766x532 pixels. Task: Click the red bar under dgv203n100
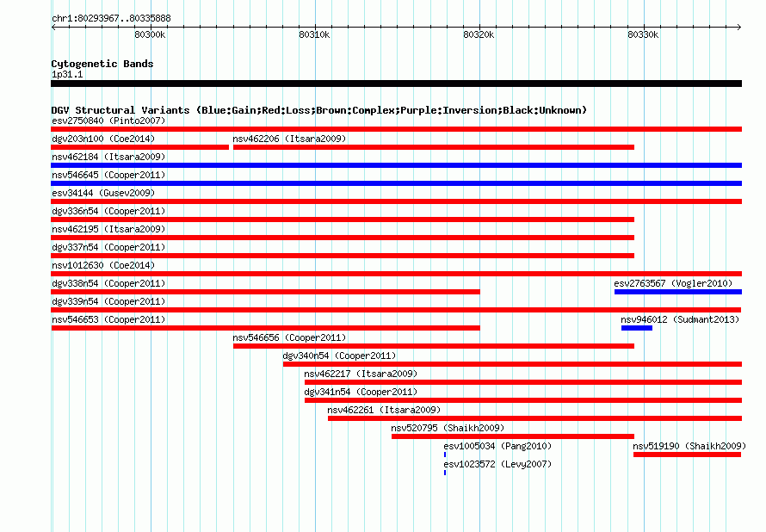coord(139,147)
